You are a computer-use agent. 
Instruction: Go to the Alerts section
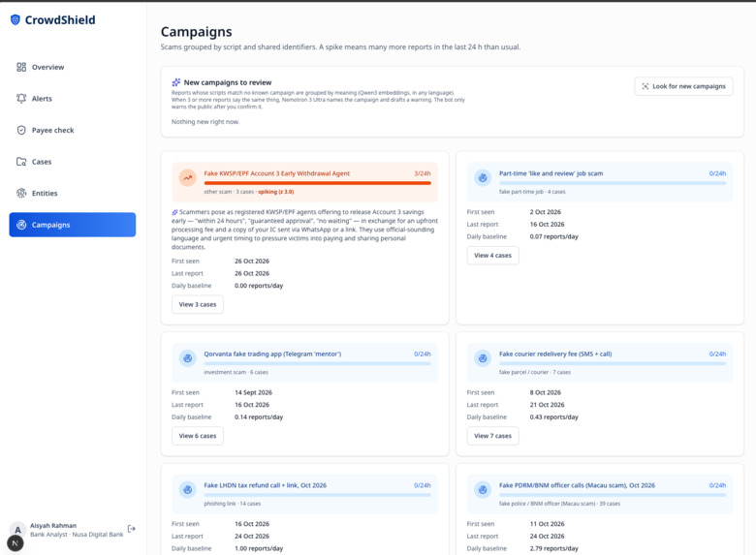[x=73, y=98]
